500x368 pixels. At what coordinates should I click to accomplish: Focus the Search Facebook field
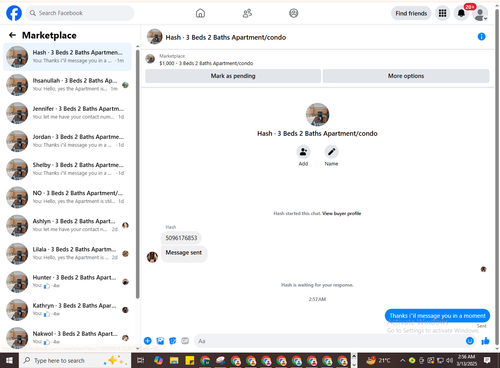tap(80, 13)
